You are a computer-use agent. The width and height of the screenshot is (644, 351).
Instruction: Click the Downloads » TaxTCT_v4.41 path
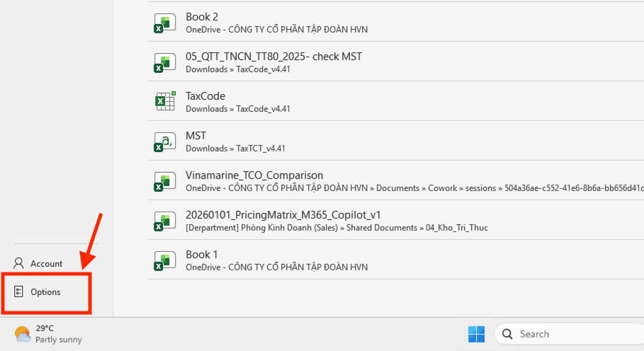tap(235, 149)
